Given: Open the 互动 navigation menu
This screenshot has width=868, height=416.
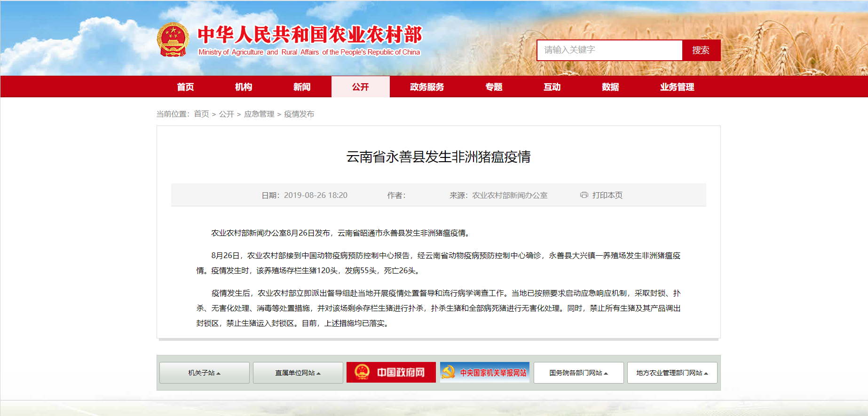Looking at the screenshot, I should (x=552, y=87).
